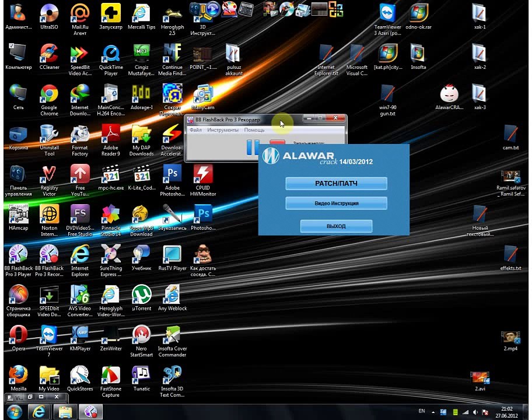Select the µTorrent desktop icon
Screen dimensions: 532x420
tap(142, 298)
